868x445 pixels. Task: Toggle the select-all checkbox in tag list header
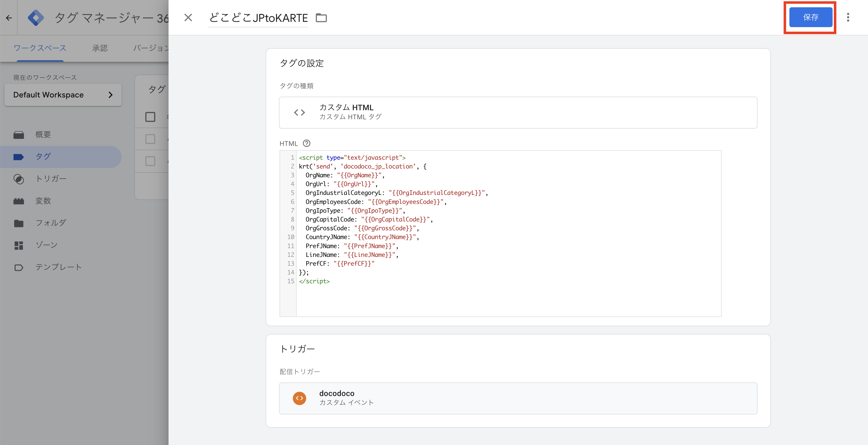click(x=150, y=117)
